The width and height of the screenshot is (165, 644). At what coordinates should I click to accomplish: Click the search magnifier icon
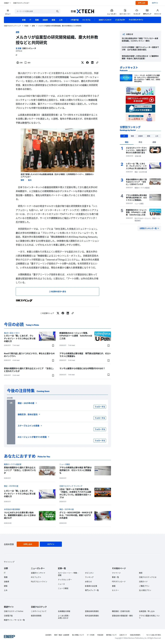tap(57, 11)
